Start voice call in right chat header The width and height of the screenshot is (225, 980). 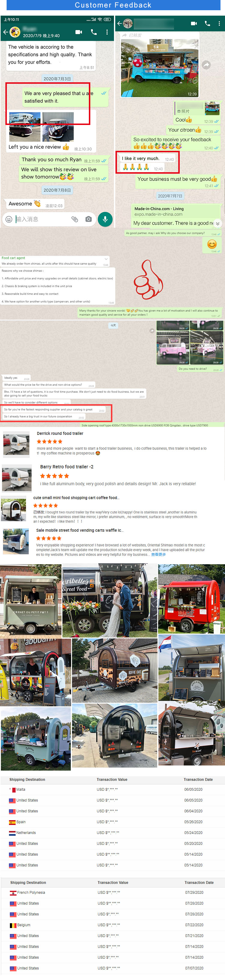[x=208, y=24]
